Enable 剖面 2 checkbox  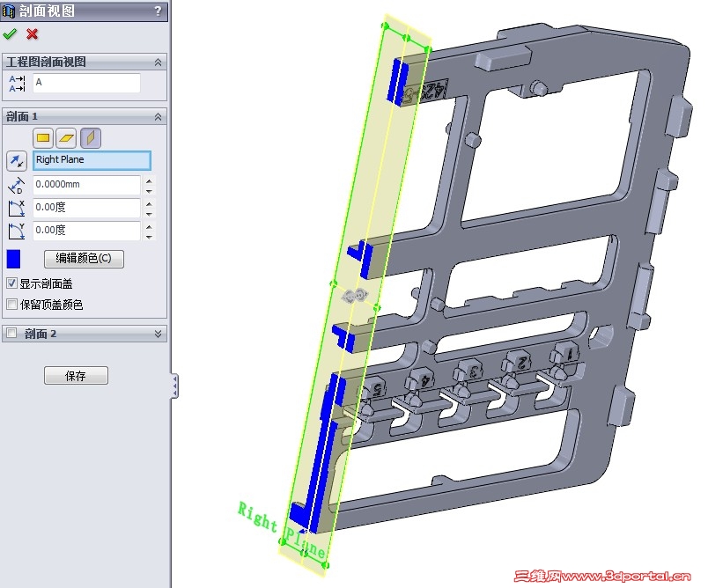click(11, 333)
